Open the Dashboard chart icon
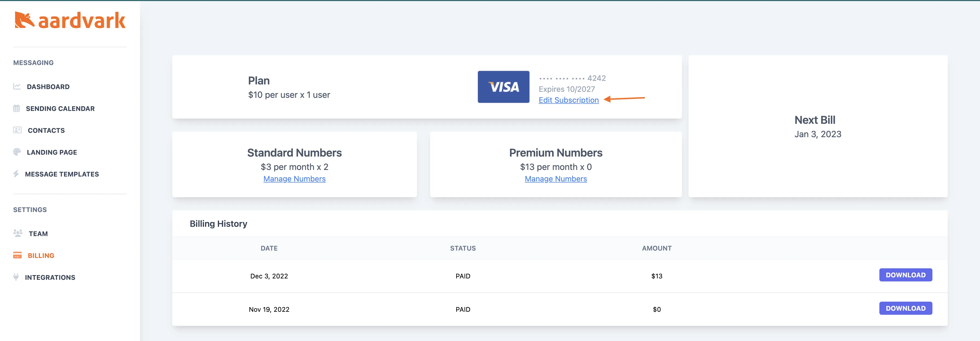The width and height of the screenshot is (980, 341). click(17, 86)
